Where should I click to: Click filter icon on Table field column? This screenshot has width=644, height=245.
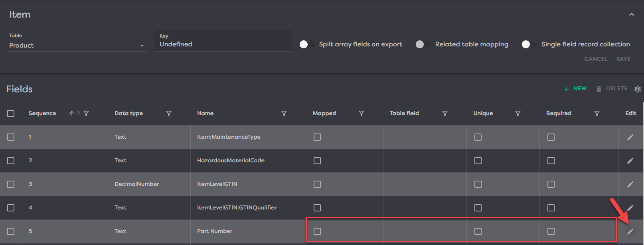(x=445, y=114)
